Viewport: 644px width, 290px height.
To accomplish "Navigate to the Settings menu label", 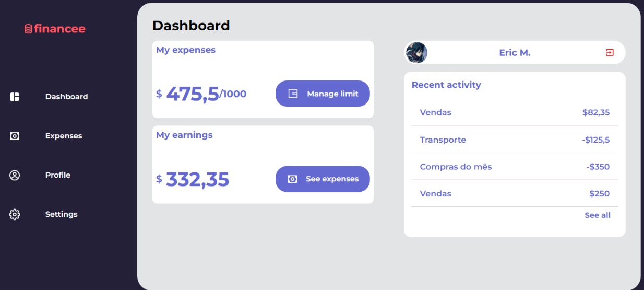I will [61, 214].
